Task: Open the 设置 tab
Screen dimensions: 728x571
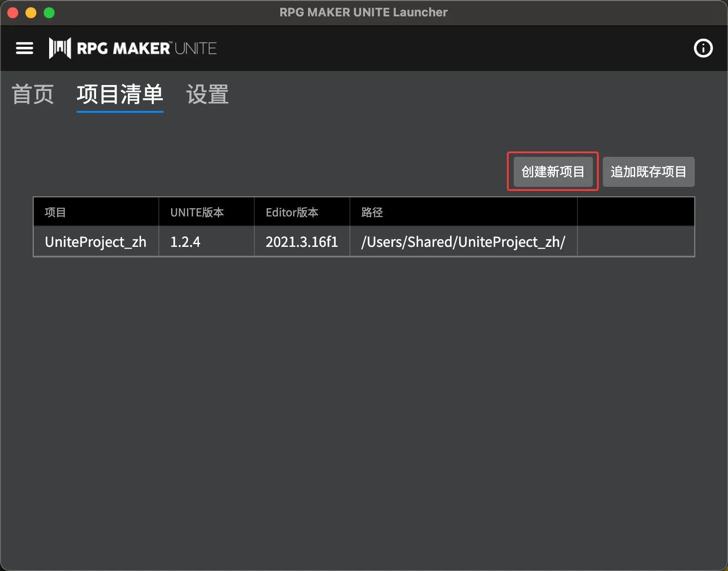Action: pyautogui.click(x=207, y=95)
